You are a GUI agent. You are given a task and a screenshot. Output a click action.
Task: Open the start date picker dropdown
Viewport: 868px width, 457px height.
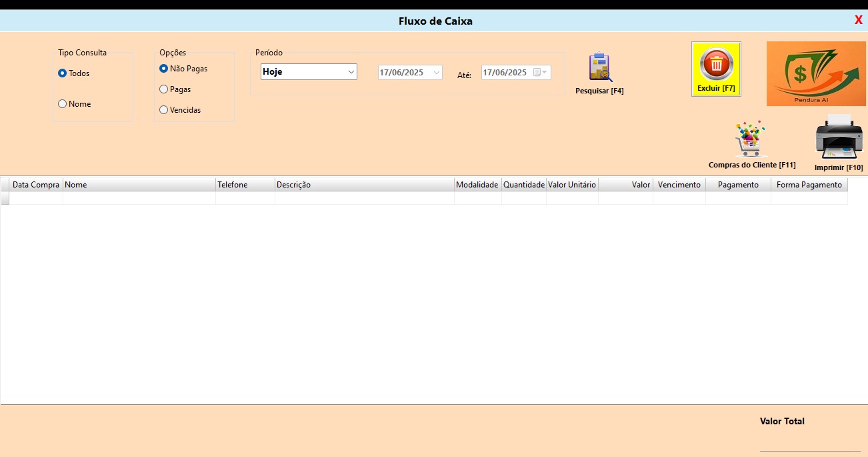point(437,73)
